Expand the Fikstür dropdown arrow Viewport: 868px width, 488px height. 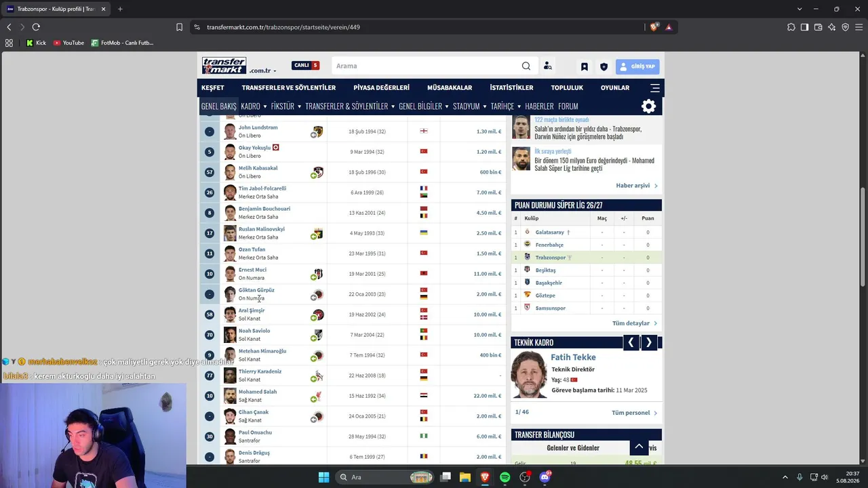click(x=299, y=106)
